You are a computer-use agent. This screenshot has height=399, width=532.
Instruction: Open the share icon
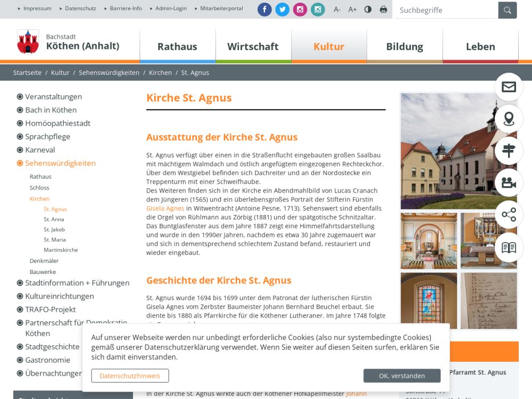tap(509, 215)
